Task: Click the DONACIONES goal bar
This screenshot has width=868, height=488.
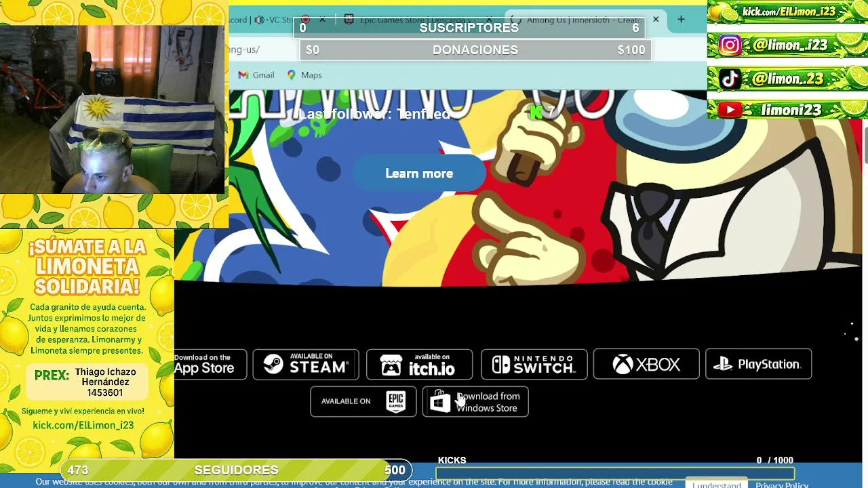Action: (x=475, y=50)
